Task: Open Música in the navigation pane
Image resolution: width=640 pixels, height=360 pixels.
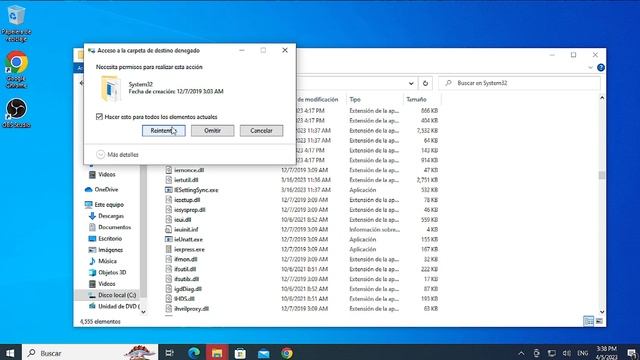Action: point(107,261)
